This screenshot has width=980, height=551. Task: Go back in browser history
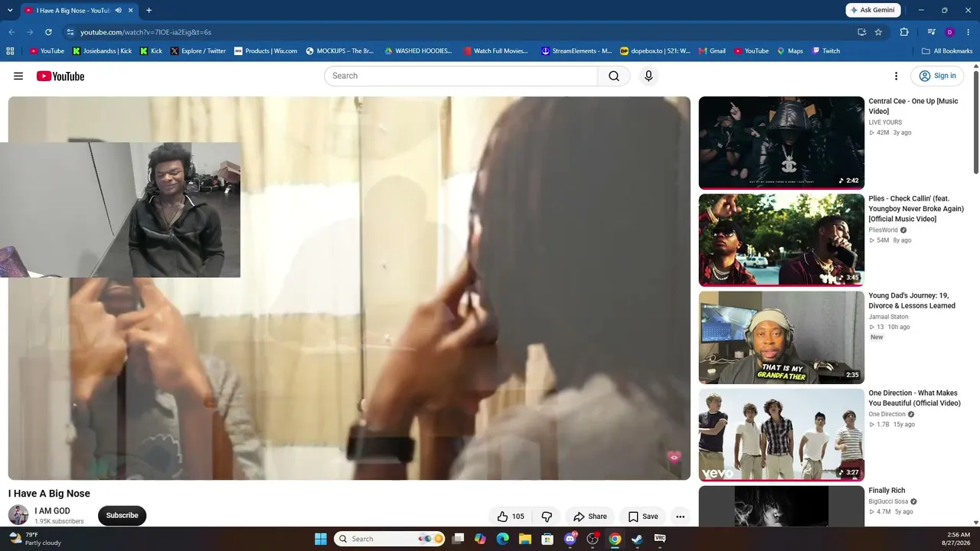pyautogui.click(x=11, y=32)
